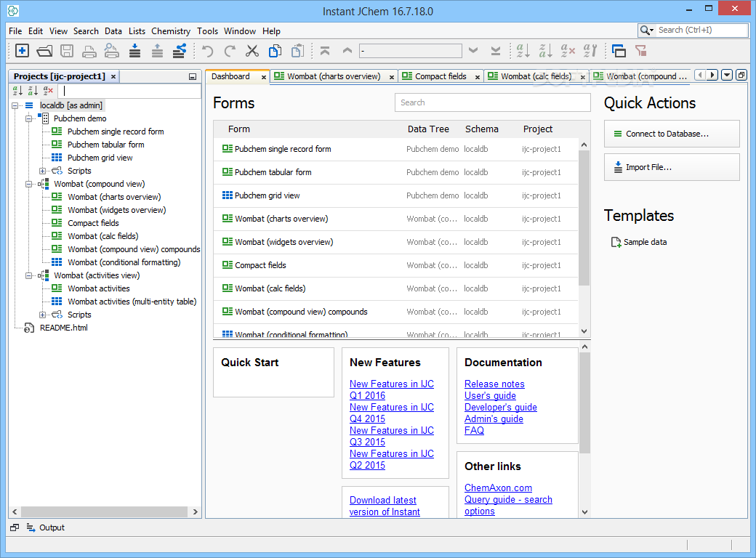
Task: Collapse the localdb [as admin] node
Action: (15, 105)
